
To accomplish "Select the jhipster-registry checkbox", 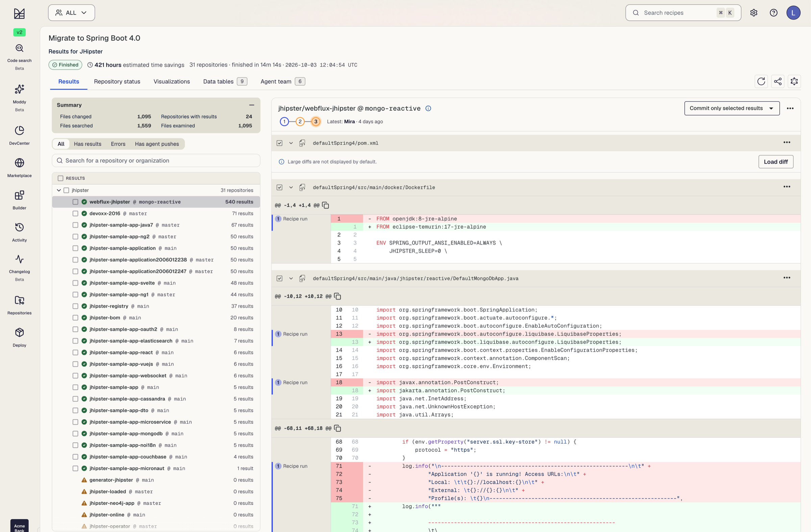I will click(75, 306).
